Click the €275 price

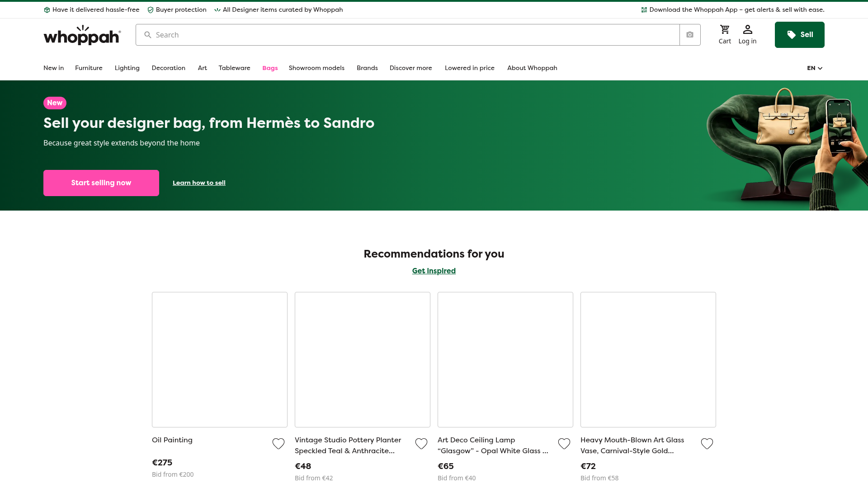[162, 463]
